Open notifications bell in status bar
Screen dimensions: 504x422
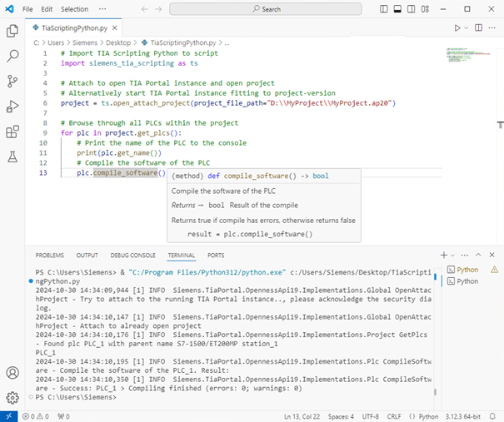pos(492,416)
